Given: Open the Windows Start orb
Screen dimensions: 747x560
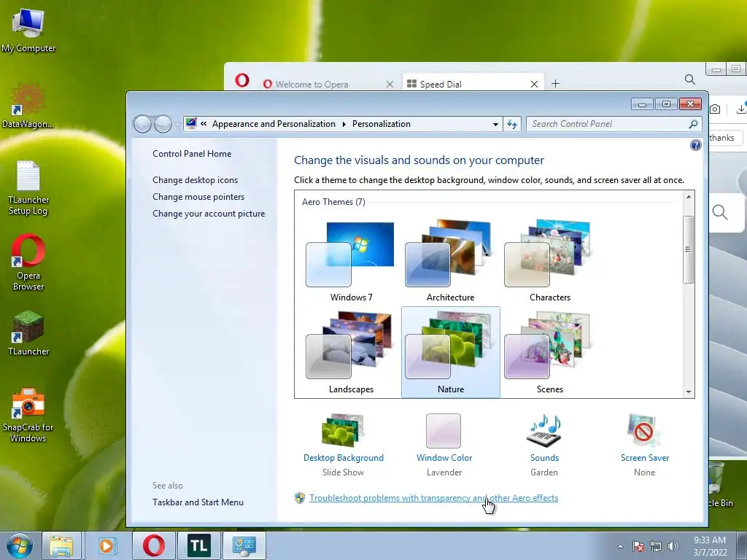Looking at the screenshot, I should pos(19,545).
